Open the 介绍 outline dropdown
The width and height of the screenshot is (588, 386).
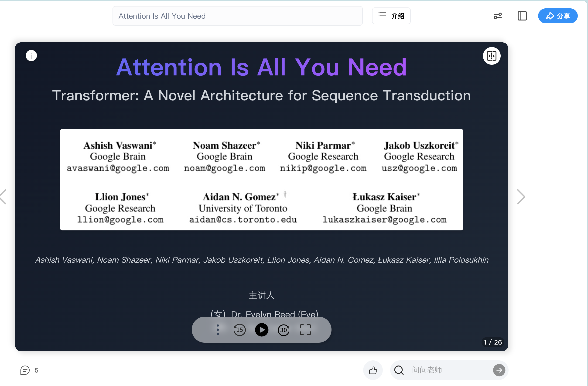[x=391, y=16]
